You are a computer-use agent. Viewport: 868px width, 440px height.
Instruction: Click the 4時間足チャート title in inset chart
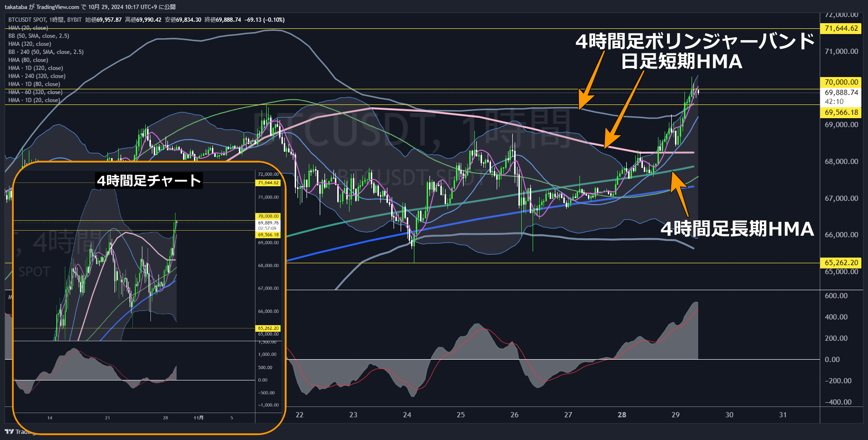click(x=149, y=180)
